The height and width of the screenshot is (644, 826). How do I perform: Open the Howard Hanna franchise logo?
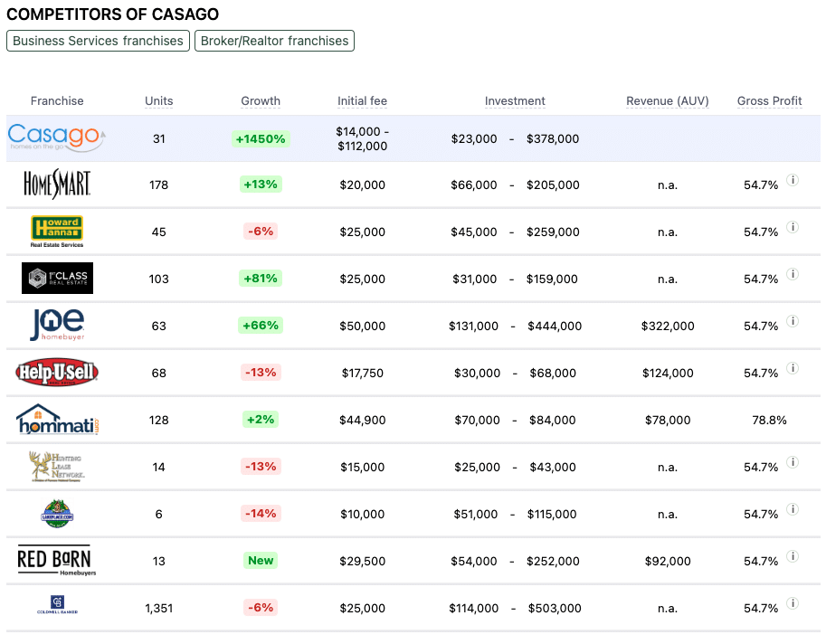(x=57, y=232)
